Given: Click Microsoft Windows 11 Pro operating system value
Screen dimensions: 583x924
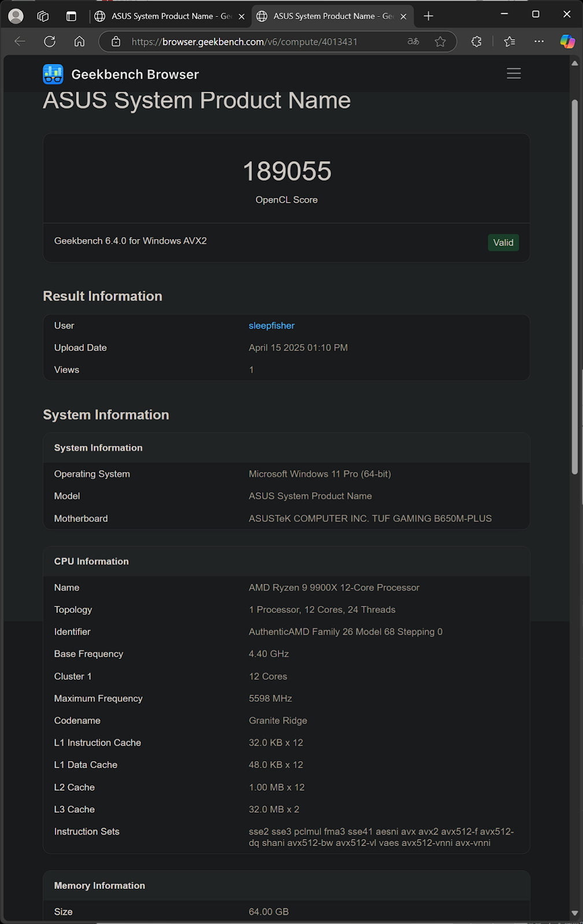Looking at the screenshot, I should click(x=320, y=474).
